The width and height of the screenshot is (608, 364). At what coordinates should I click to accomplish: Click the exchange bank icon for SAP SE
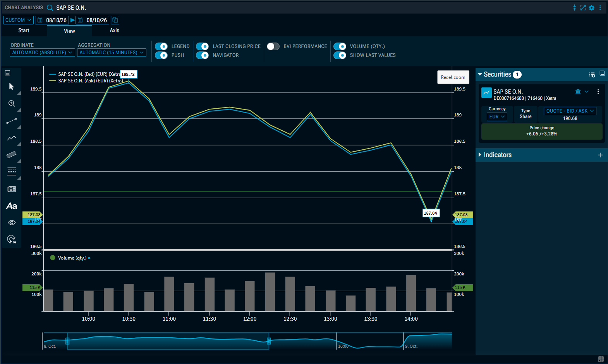tap(578, 92)
